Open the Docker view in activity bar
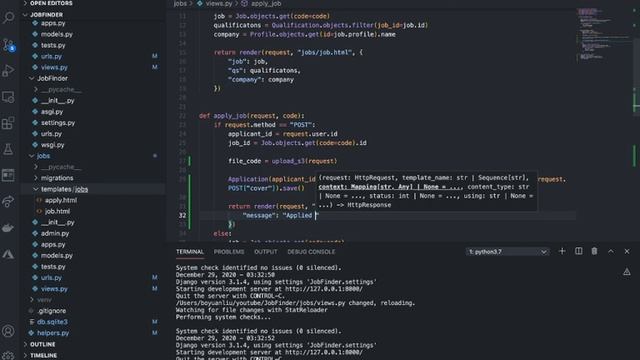The width and height of the screenshot is (640, 360). coord(8,228)
